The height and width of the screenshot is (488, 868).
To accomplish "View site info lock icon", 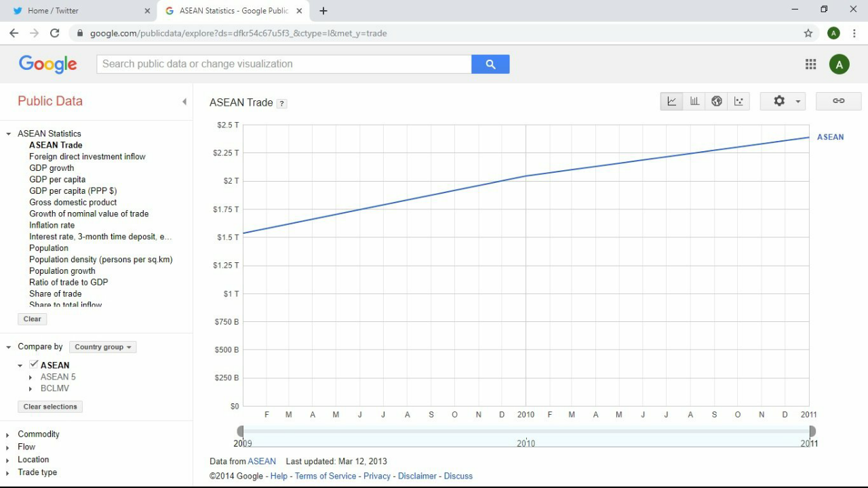I will 80,33.
